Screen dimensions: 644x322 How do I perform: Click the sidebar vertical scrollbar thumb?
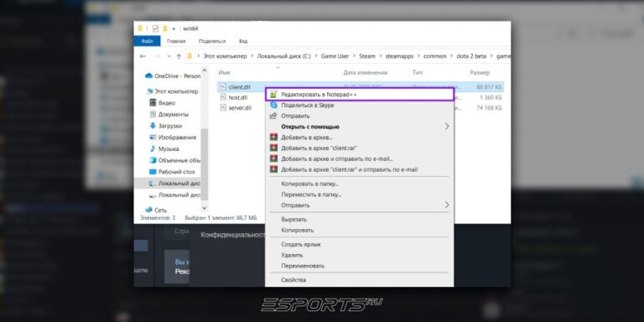click(x=205, y=164)
